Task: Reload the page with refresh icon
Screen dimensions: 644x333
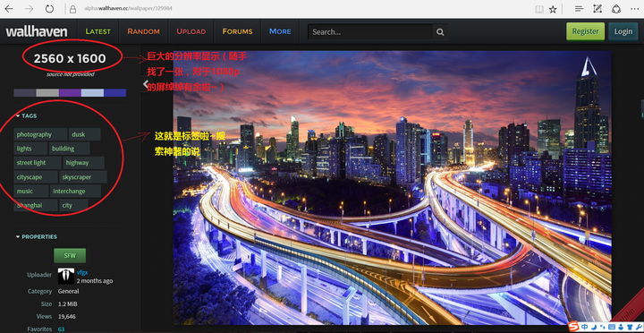Action: [x=49, y=9]
